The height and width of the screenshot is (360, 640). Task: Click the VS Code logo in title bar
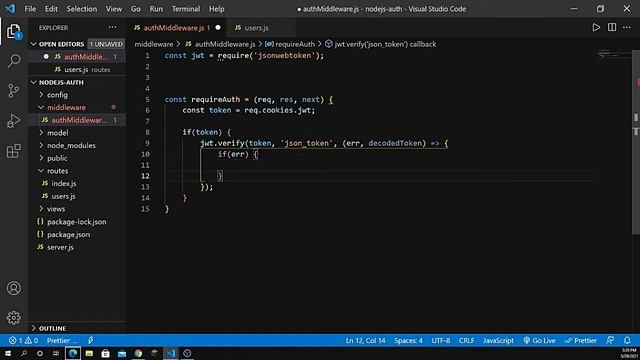point(10,8)
